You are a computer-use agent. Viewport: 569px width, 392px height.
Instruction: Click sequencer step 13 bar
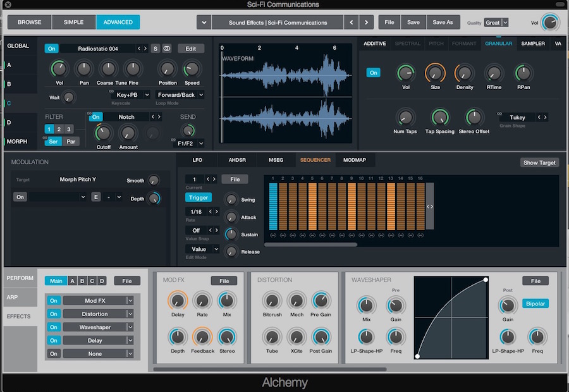pos(391,206)
